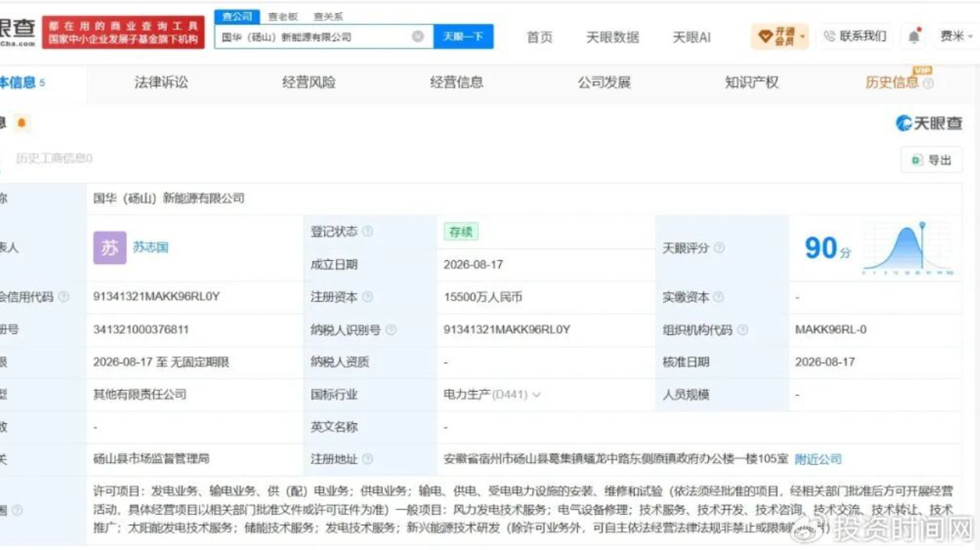
Task: Click the help icon next to 注册地址
Action: [367, 459]
